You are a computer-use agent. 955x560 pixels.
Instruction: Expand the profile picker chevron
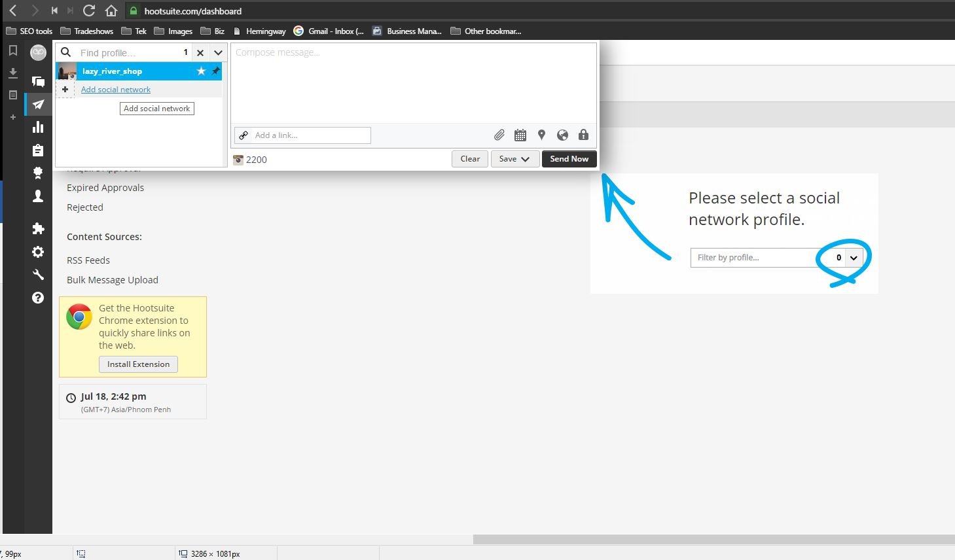click(x=218, y=52)
